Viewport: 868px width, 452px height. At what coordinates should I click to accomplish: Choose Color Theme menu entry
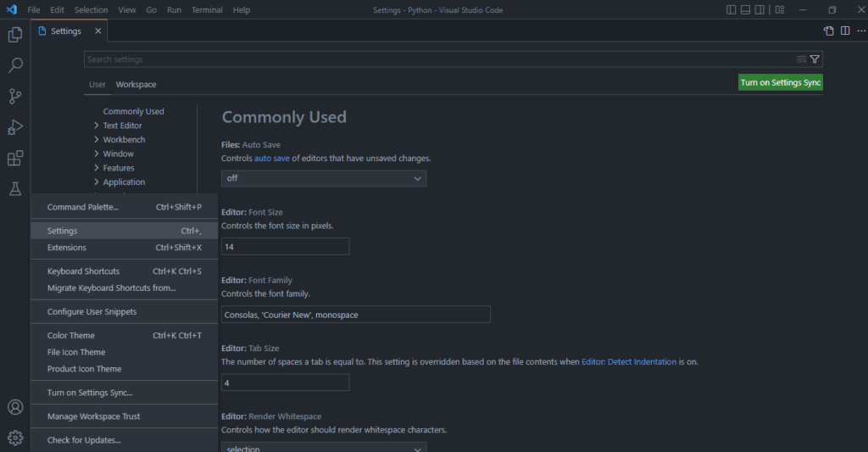pyautogui.click(x=125, y=336)
